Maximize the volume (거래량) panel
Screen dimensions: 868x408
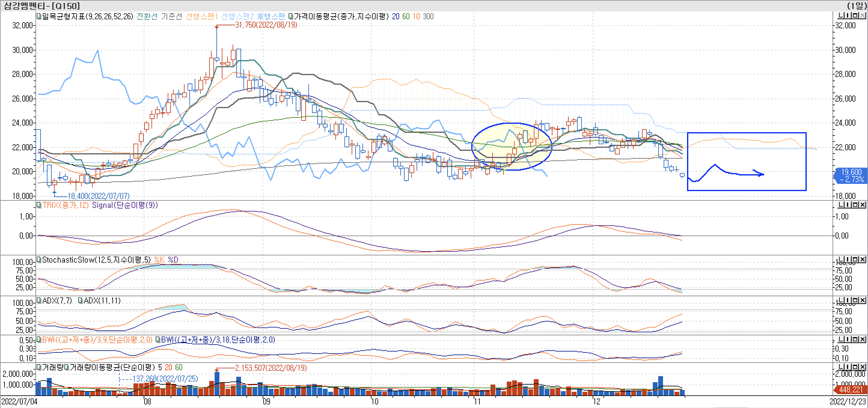tap(856, 367)
